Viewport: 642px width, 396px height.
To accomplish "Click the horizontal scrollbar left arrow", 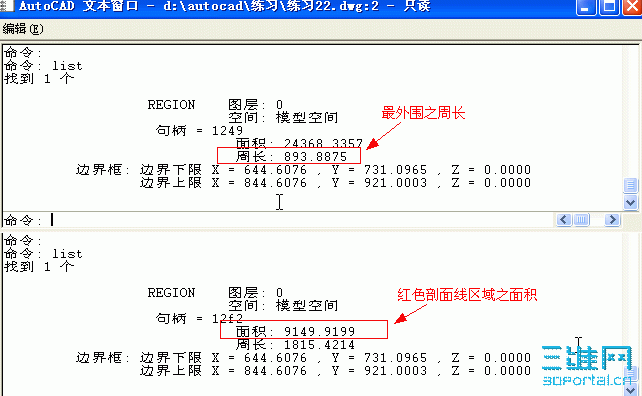I will click(564, 220).
